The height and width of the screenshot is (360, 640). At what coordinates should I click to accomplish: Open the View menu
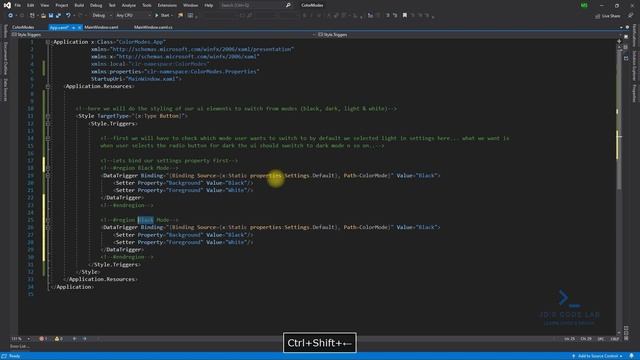click(x=44, y=5)
